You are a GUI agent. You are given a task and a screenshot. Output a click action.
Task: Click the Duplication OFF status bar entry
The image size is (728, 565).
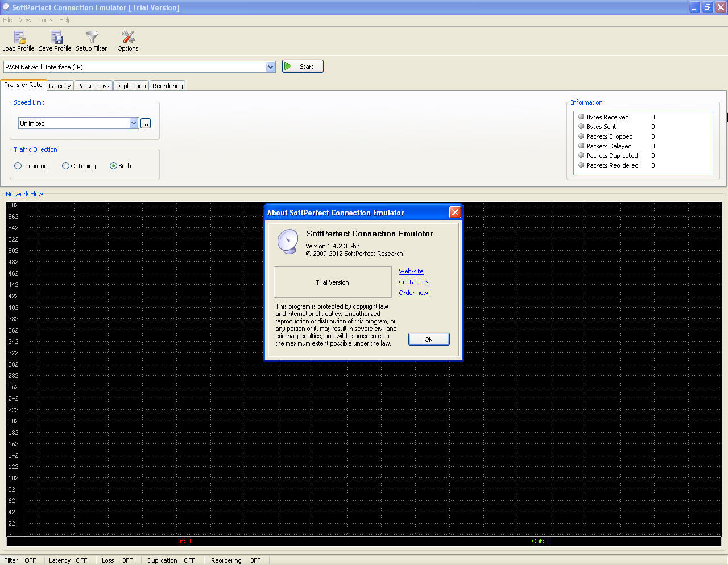pos(171,560)
